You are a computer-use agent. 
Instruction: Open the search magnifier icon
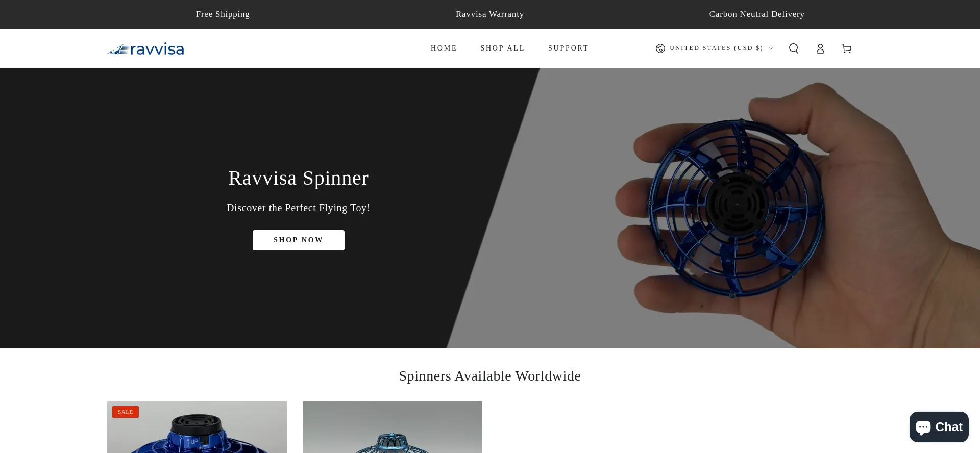tap(794, 48)
